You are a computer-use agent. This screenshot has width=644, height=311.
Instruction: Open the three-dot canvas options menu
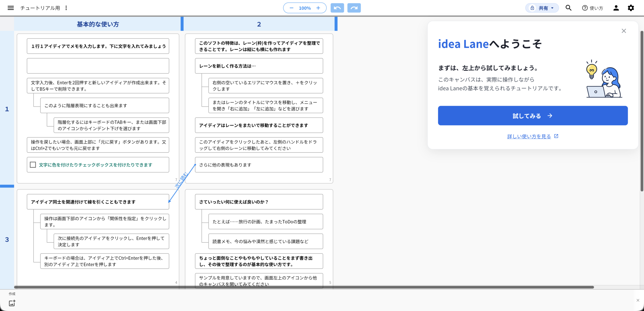click(x=66, y=8)
